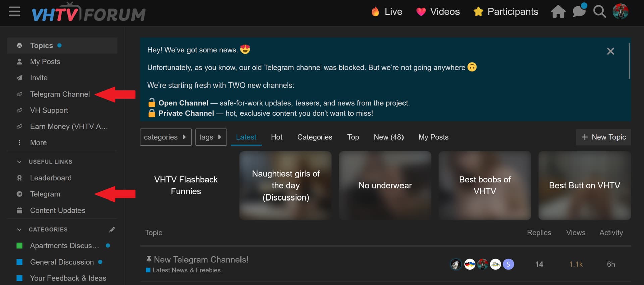This screenshot has width=644, height=285.
Task: Open the chat notifications icon
Action: click(x=579, y=11)
